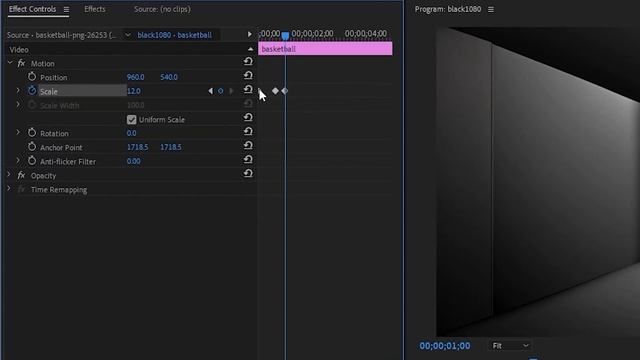Collapse the Video section arrow

point(250,49)
